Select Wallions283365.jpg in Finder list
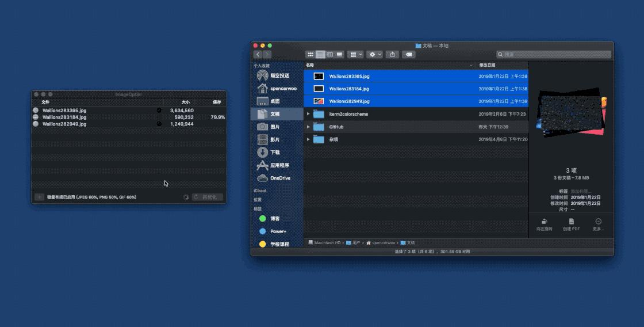This screenshot has height=327, width=644. 416,76
